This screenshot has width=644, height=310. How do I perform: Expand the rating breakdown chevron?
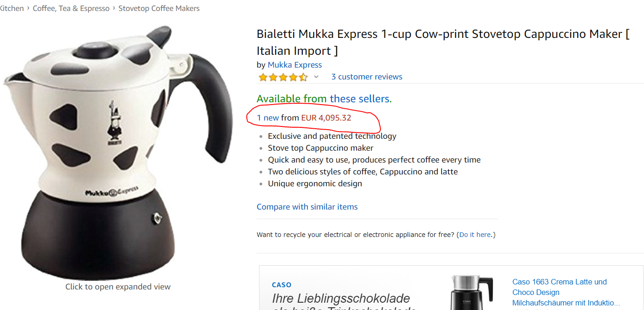(316, 77)
